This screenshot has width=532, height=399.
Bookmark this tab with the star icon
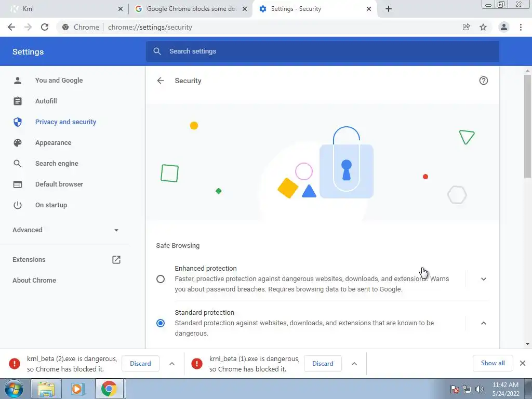483,27
